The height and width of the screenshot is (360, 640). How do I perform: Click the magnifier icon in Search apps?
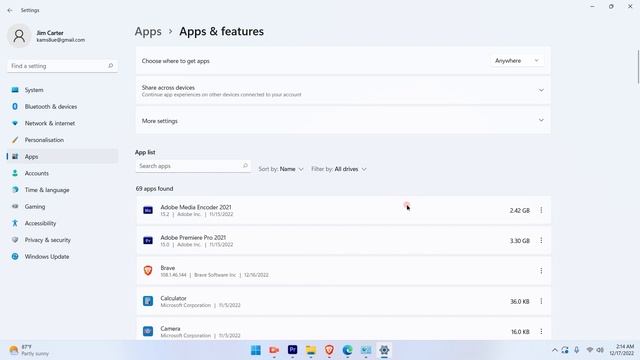(x=245, y=166)
